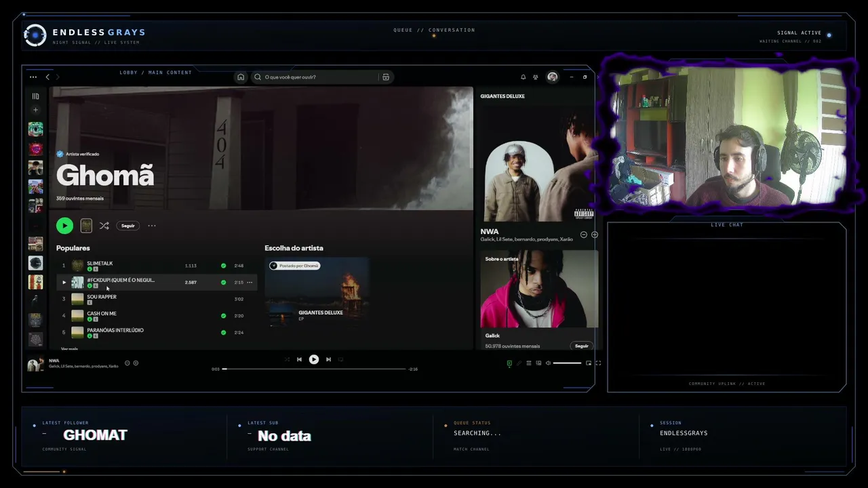Open the Spotify three-dot app menu

(x=33, y=77)
